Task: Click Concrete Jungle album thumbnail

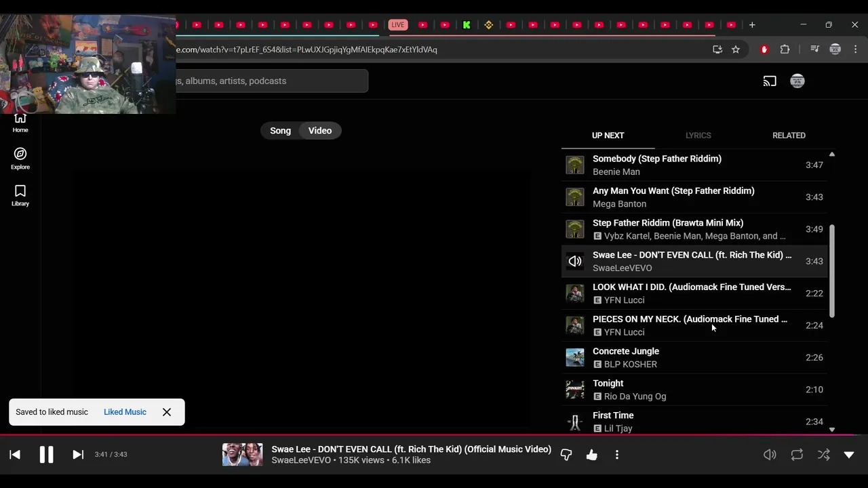Action: coord(575,357)
